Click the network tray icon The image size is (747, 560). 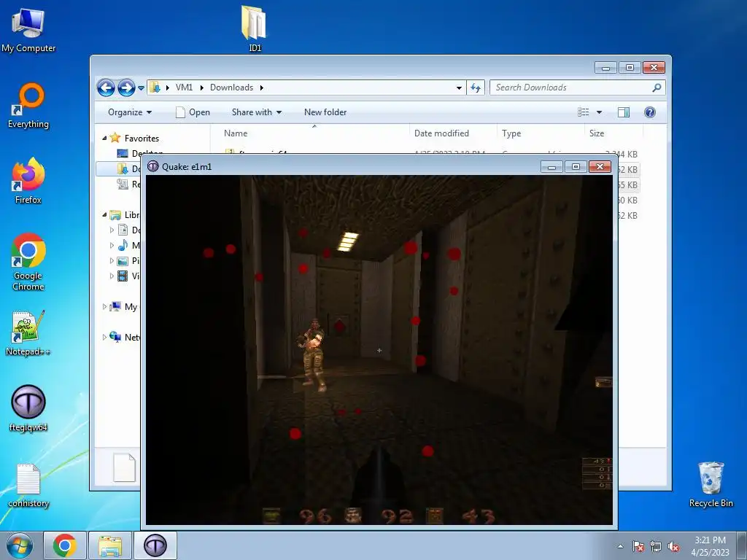coord(656,546)
